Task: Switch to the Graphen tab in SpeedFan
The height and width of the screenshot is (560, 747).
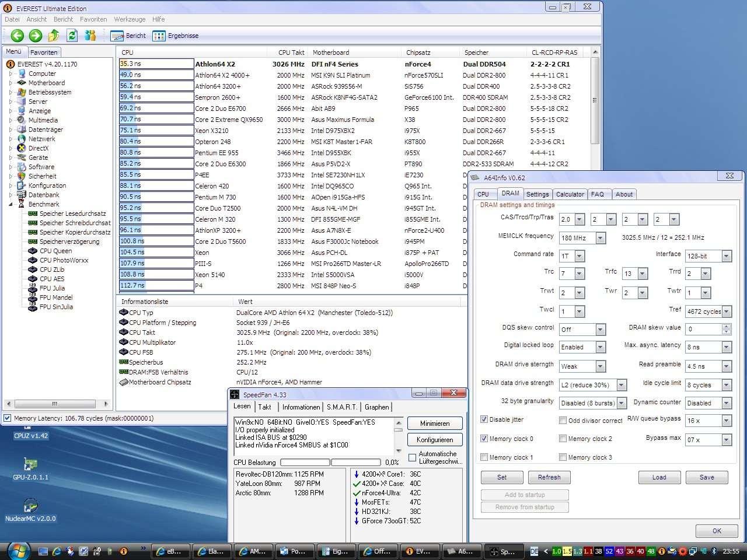Action: [x=377, y=407]
